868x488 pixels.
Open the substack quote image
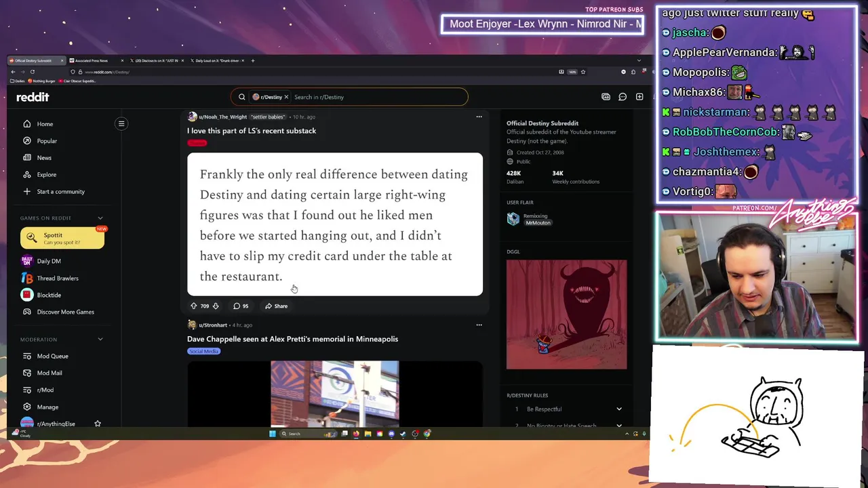[335, 224]
